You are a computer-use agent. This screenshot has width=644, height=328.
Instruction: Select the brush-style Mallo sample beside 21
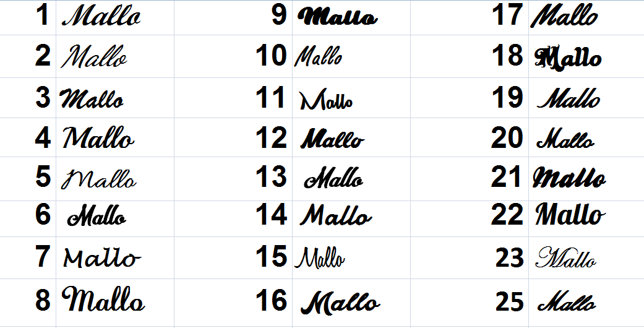[x=569, y=179]
